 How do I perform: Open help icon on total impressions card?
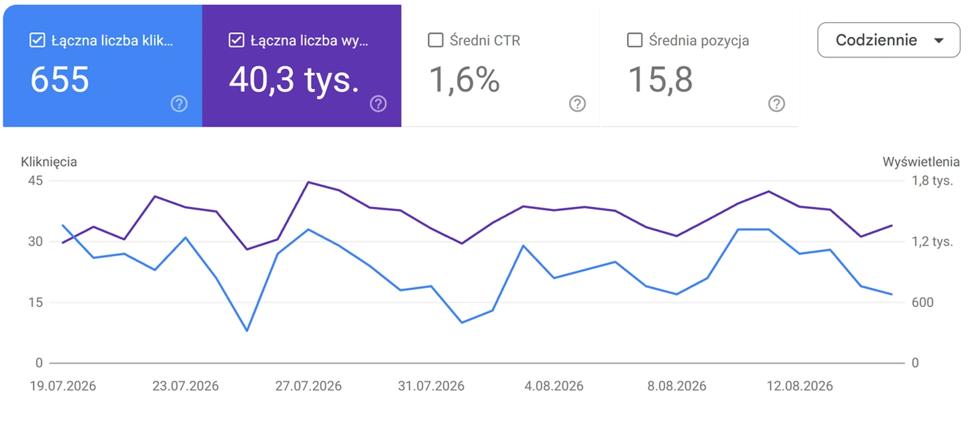pos(379,104)
